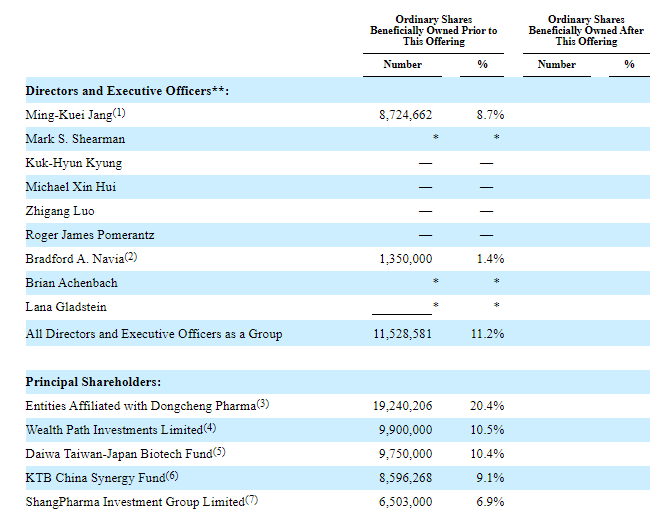Viewport: 671px width, 516px height.
Task: Select 'ShangPharma Investment Group Limited'
Action: (x=135, y=502)
